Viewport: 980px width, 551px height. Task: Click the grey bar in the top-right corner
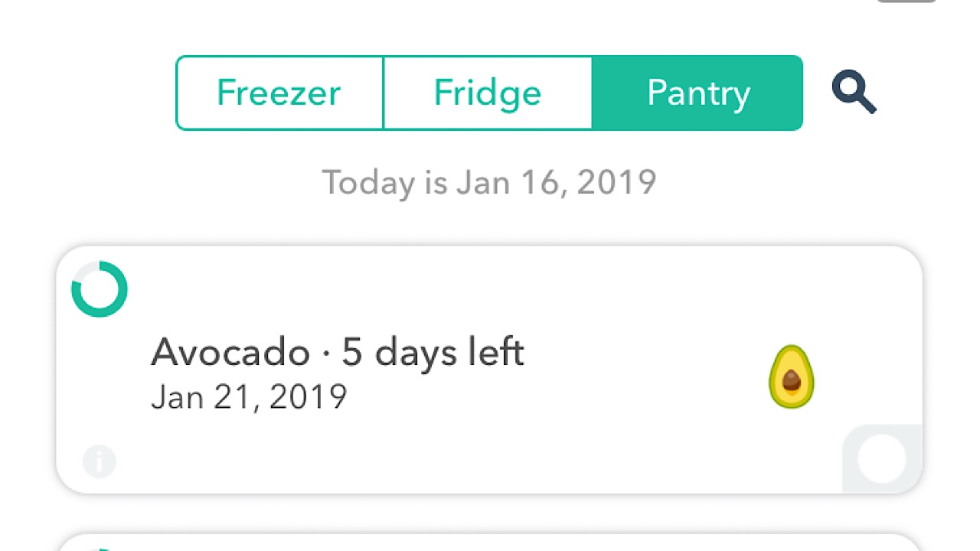pyautogui.click(x=906, y=2)
